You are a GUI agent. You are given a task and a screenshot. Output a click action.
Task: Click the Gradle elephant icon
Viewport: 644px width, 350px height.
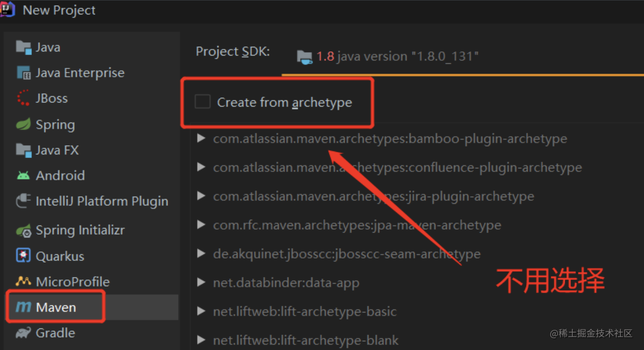[x=23, y=333]
